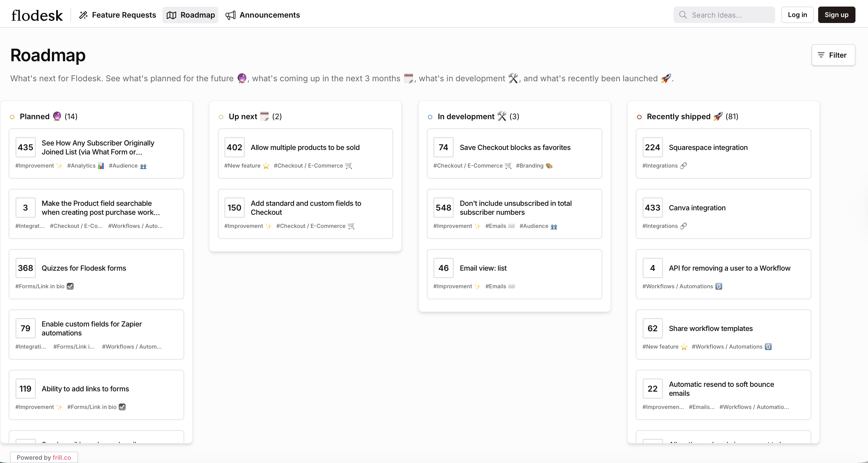Switch to Feature Requests tab
Screen dimensions: 868x463
pos(124,15)
